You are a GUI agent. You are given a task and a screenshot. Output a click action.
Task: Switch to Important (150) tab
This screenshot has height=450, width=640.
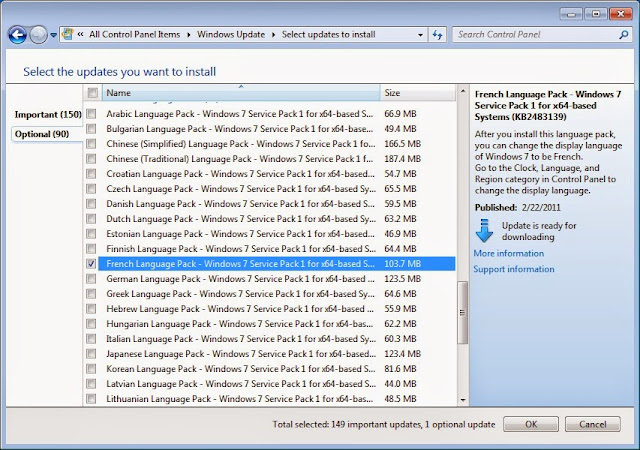point(48,114)
